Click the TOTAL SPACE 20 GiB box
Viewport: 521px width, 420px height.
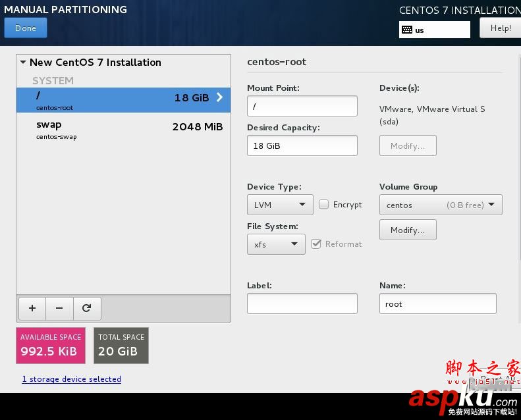[121, 346]
